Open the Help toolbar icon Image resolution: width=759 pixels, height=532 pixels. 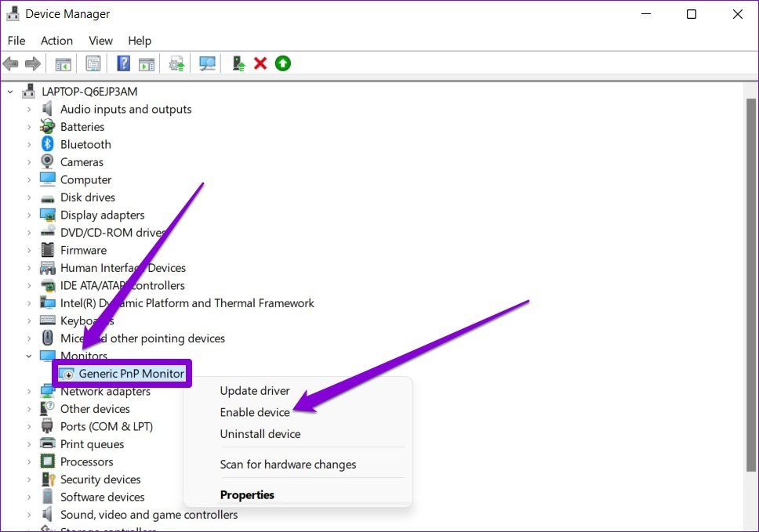click(123, 63)
